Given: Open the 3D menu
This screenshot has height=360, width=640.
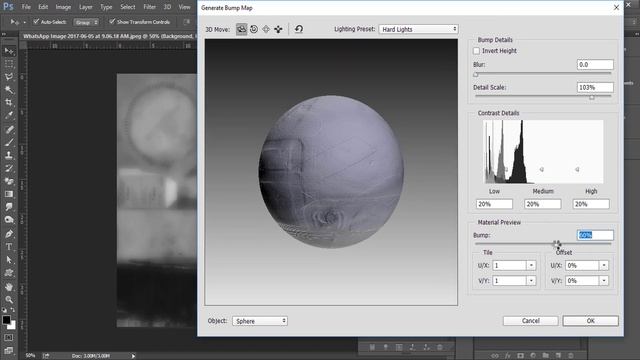Looking at the screenshot, I should tap(167, 7).
